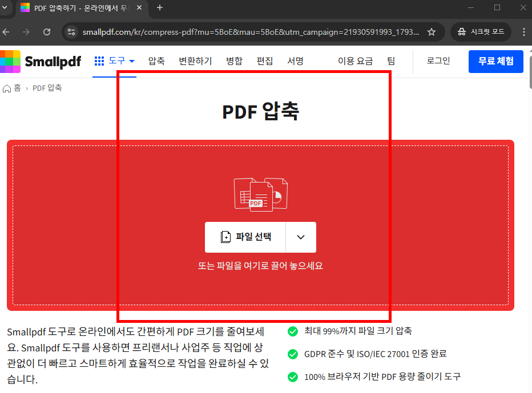532x393 pixels.
Task: Click the Smallpdf colorful logo icon
Action: tap(11, 61)
